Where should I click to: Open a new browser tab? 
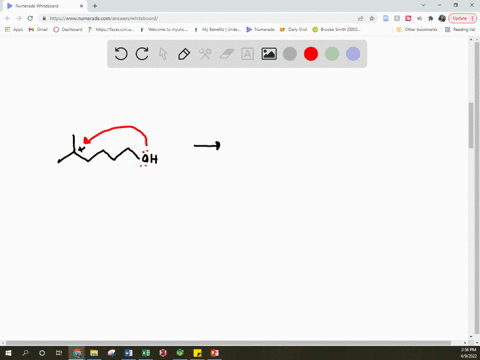coord(95,6)
